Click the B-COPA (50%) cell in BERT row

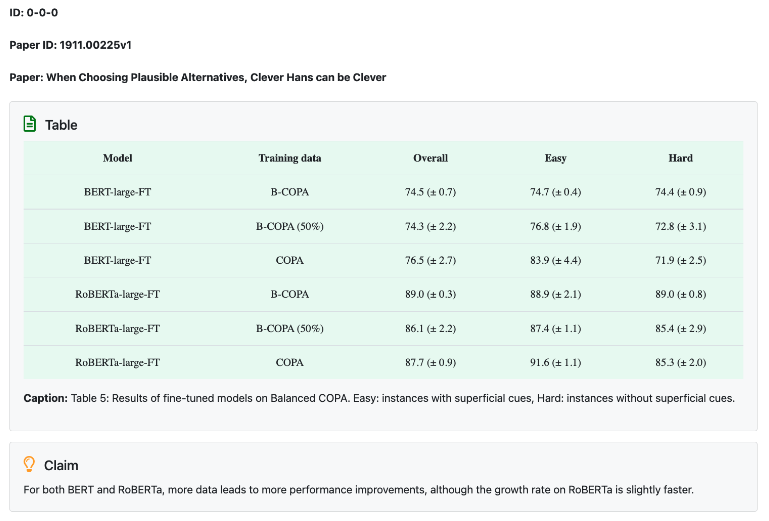(x=289, y=226)
